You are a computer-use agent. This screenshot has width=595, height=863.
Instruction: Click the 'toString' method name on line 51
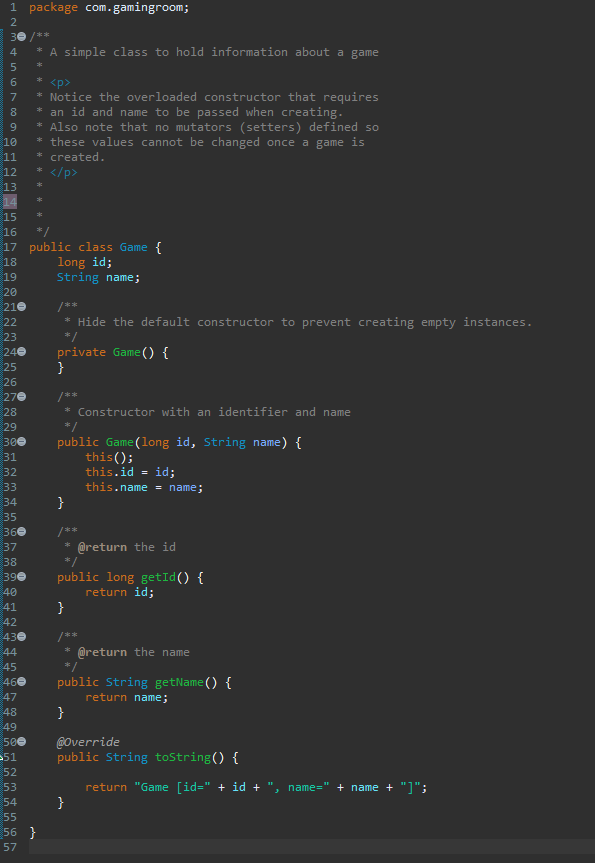[x=183, y=757]
